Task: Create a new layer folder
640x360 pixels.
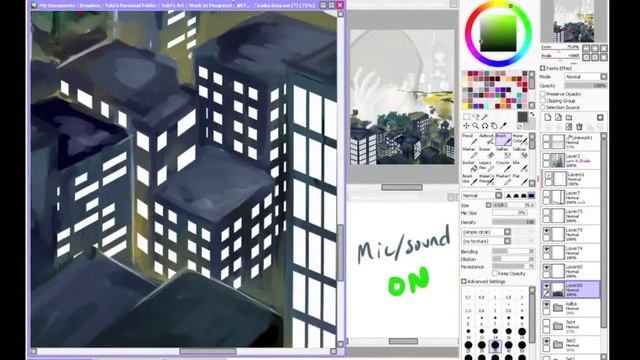Action: [x=569, y=118]
